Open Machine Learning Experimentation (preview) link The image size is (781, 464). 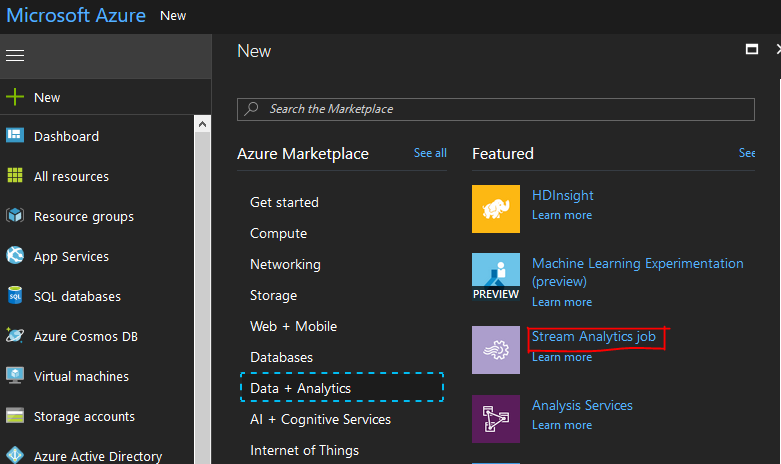pos(638,272)
